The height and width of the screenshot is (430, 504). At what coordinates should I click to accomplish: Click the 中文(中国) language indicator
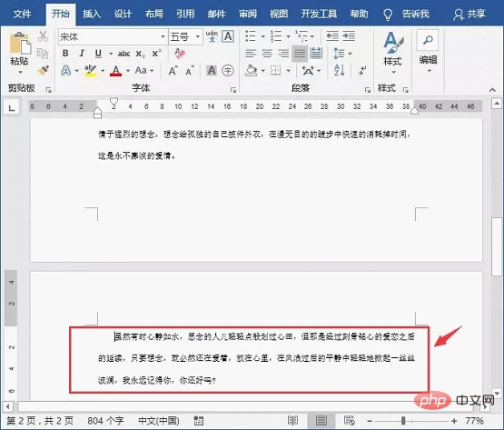tap(158, 421)
